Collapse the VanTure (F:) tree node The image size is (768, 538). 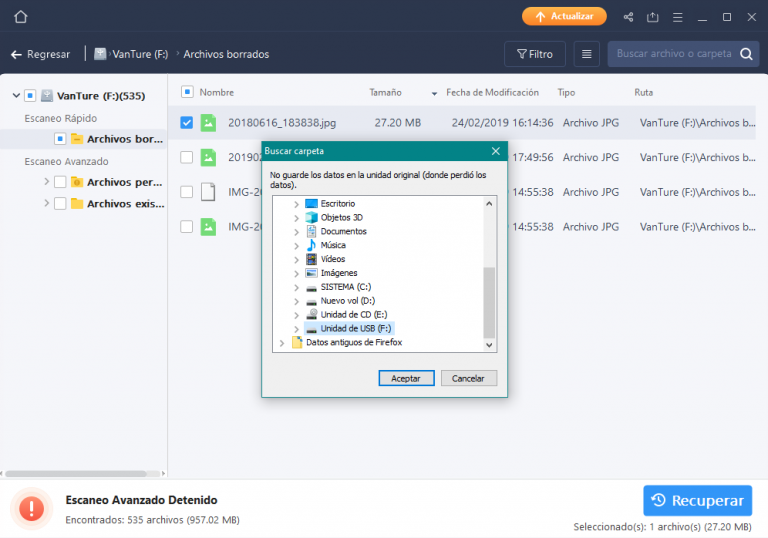coord(16,96)
